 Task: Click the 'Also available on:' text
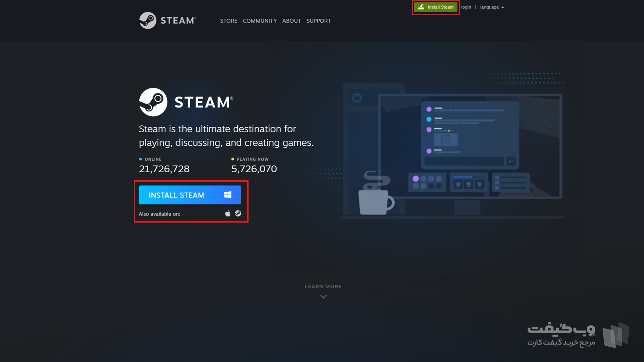160,214
